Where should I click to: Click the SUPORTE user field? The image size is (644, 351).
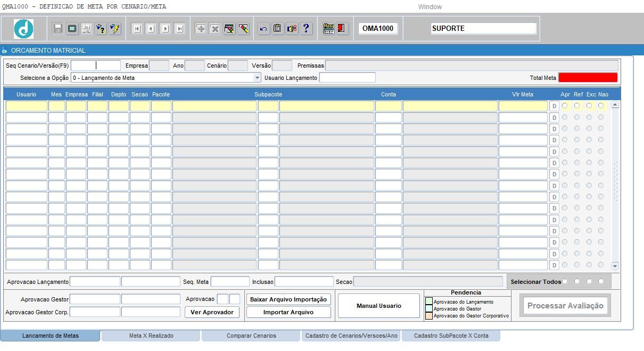coord(483,29)
